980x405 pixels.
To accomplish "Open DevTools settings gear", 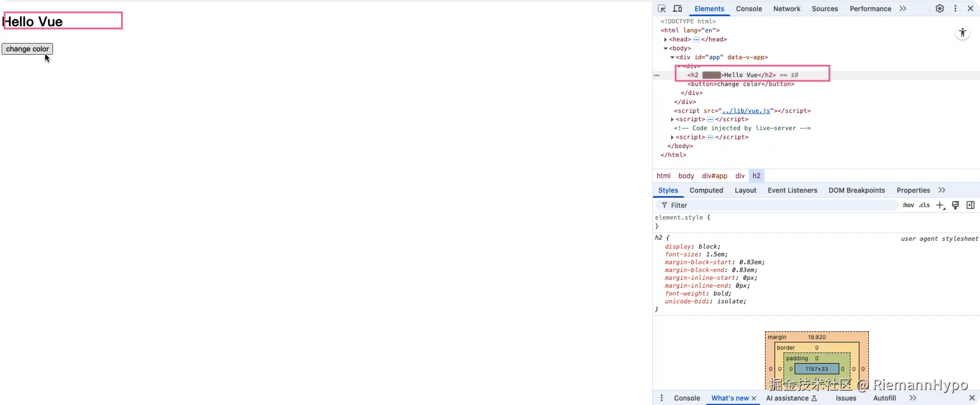I will click(940, 8).
